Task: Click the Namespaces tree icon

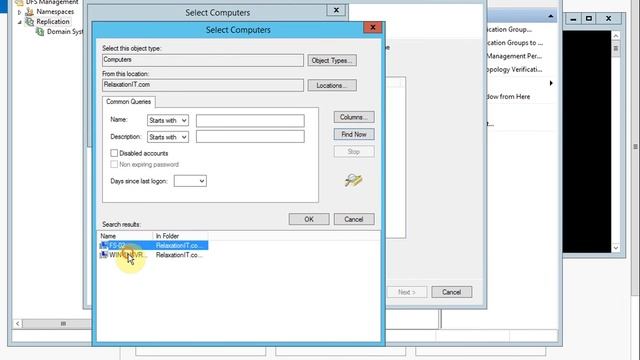Action: tap(30, 12)
